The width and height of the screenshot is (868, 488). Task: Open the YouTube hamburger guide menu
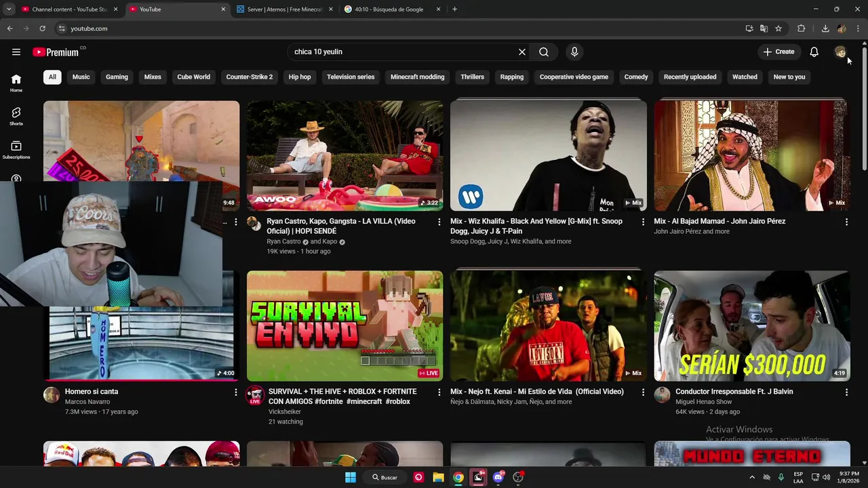pos(16,52)
